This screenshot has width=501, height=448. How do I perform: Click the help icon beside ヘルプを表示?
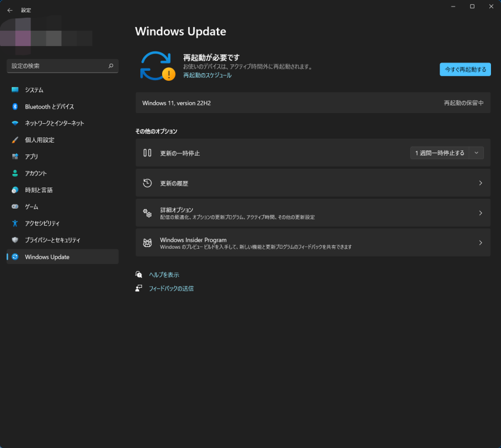[139, 275]
